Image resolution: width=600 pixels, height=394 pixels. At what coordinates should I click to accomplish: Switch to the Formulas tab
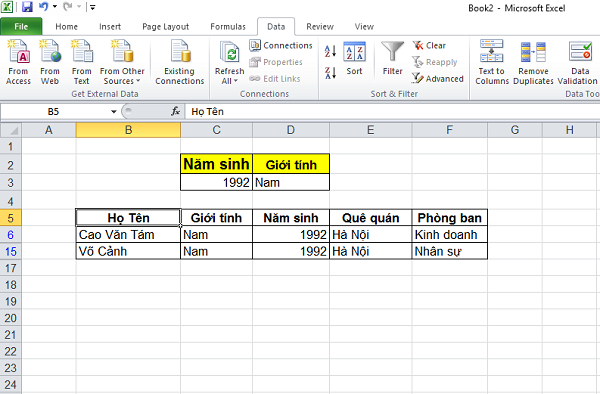pyautogui.click(x=228, y=26)
